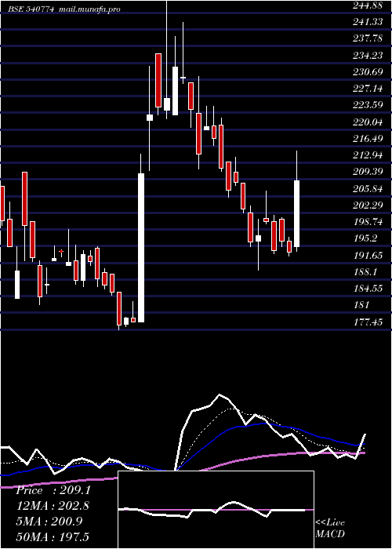Select the 195.2 price axis label
392x549 pixels.
(365, 238)
